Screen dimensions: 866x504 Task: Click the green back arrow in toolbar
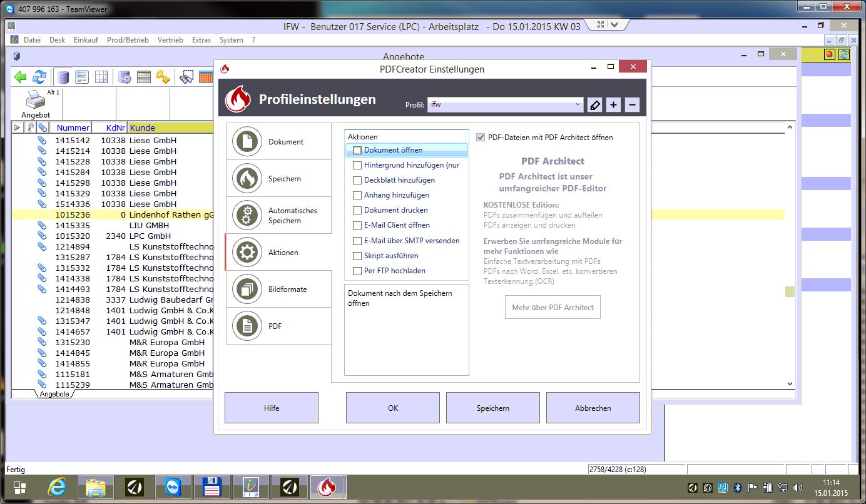21,77
